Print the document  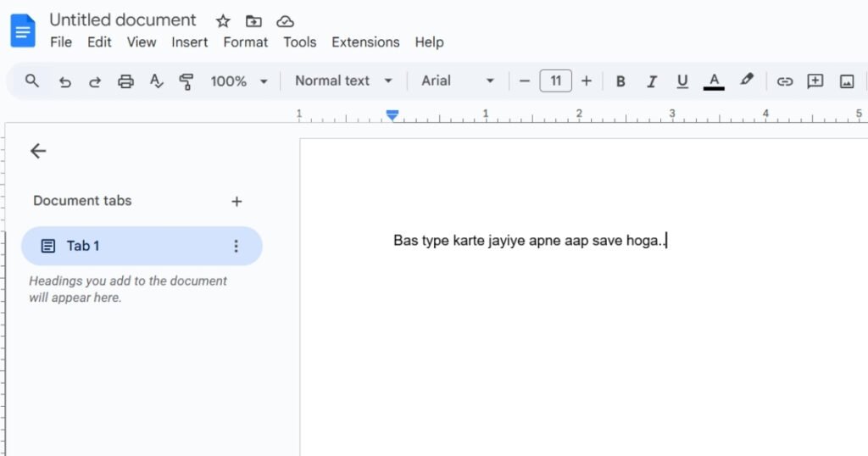[125, 81]
